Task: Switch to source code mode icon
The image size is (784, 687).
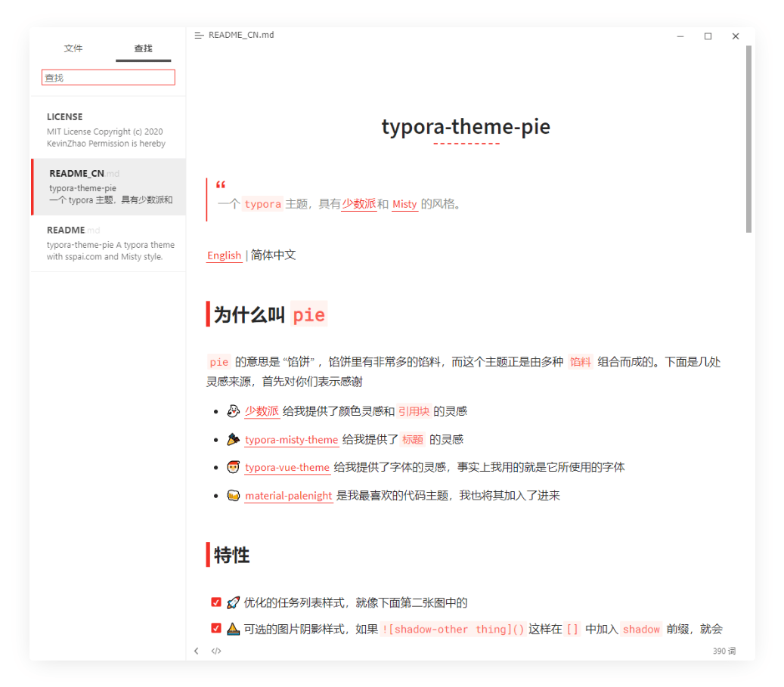Action: pyautogui.click(x=216, y=651)
